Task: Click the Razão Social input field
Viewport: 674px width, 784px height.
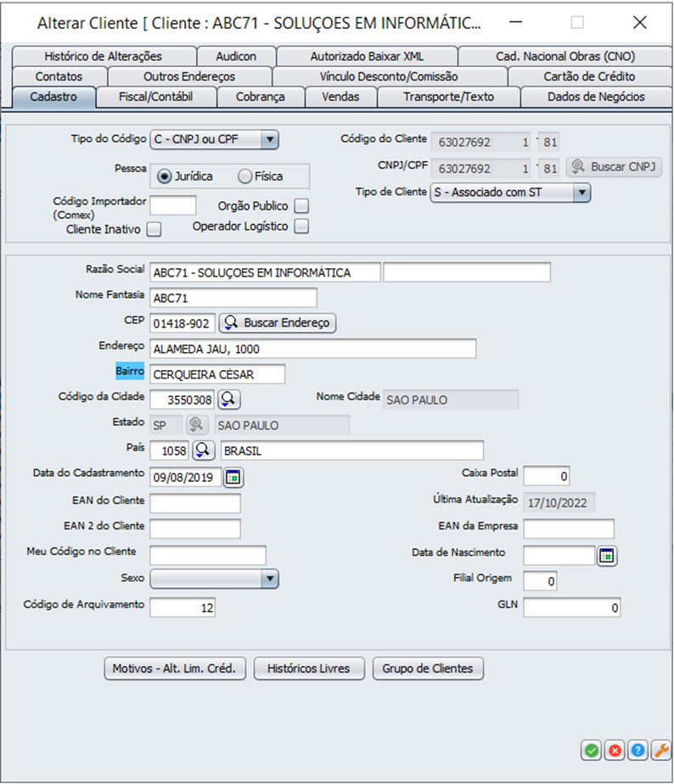Action: point(265,272)
